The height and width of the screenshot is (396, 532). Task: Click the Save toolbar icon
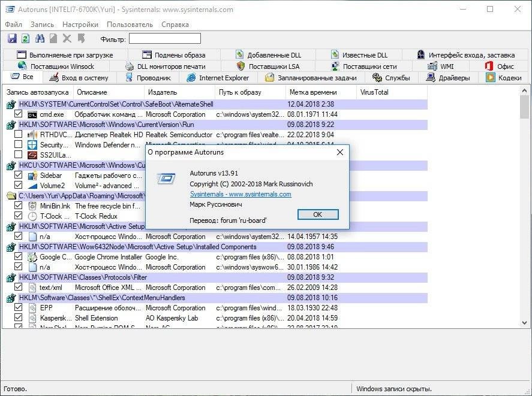coord(12,39)
